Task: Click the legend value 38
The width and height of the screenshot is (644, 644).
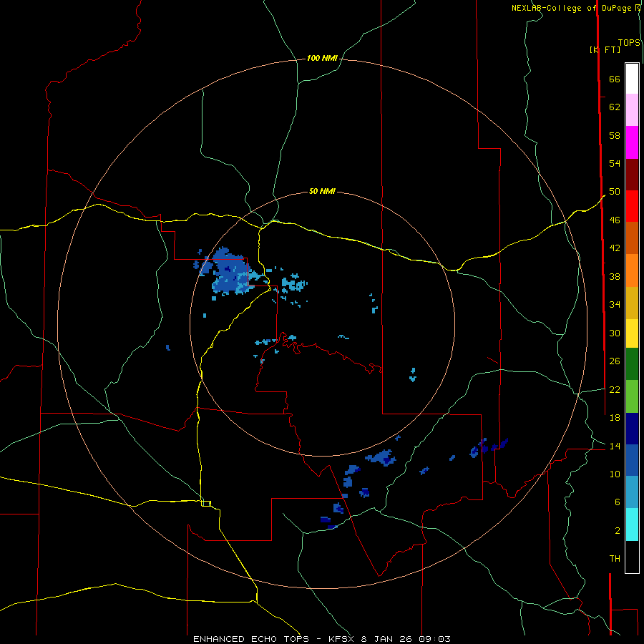Action: coord(615,276)
